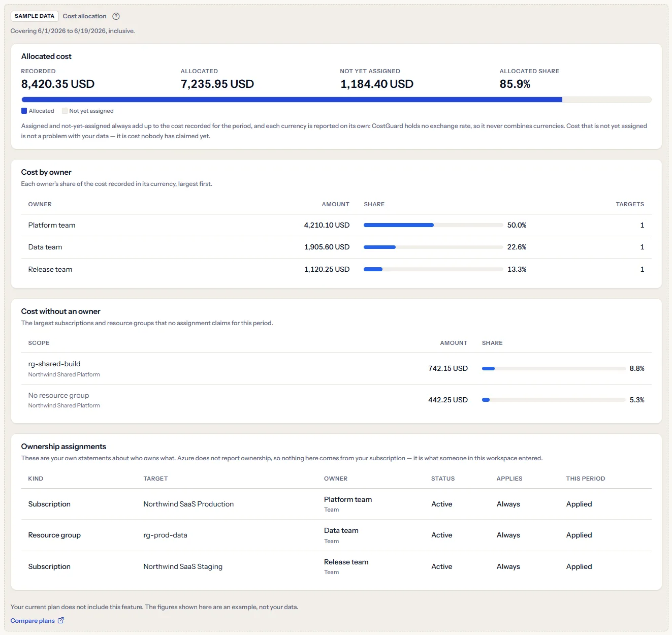Click the 85.9% allocated share value

(x=515, y=84)
